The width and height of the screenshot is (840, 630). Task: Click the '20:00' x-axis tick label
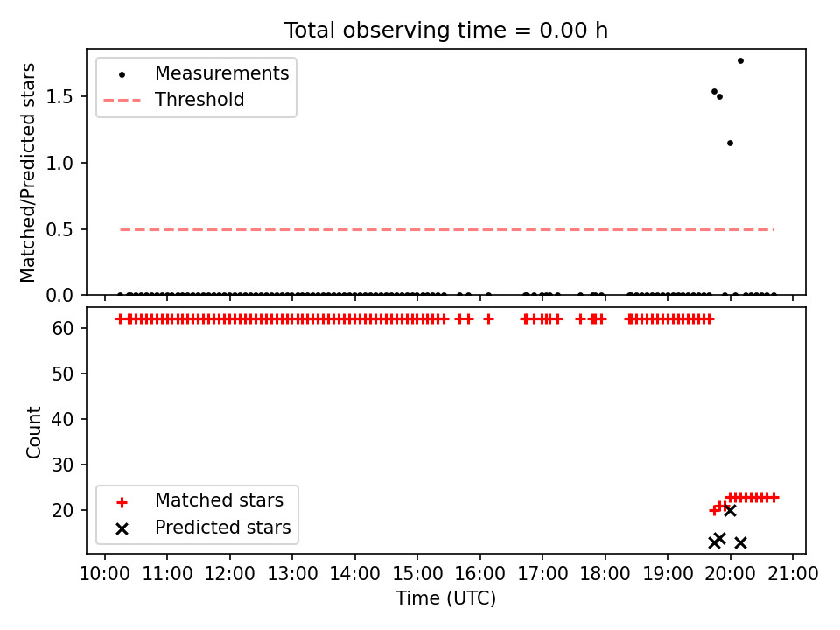click(x=730, y=574)
